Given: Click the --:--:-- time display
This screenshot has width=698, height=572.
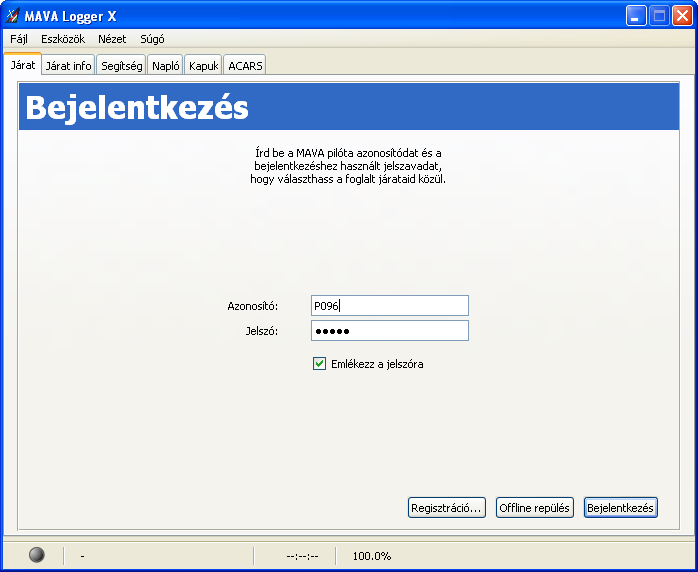Looking at the screenshot, I should [302, 556].
